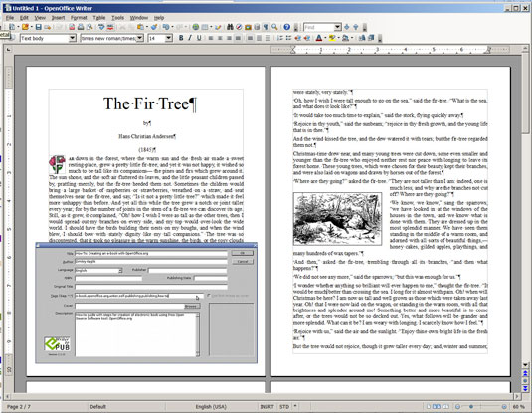
Task: Click the Publisher field in ePub dialog
Action: coord(188,271)
